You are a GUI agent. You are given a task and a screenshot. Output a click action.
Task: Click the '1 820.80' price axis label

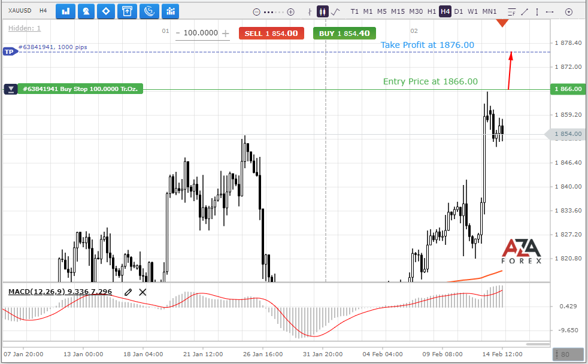[568, 258]
